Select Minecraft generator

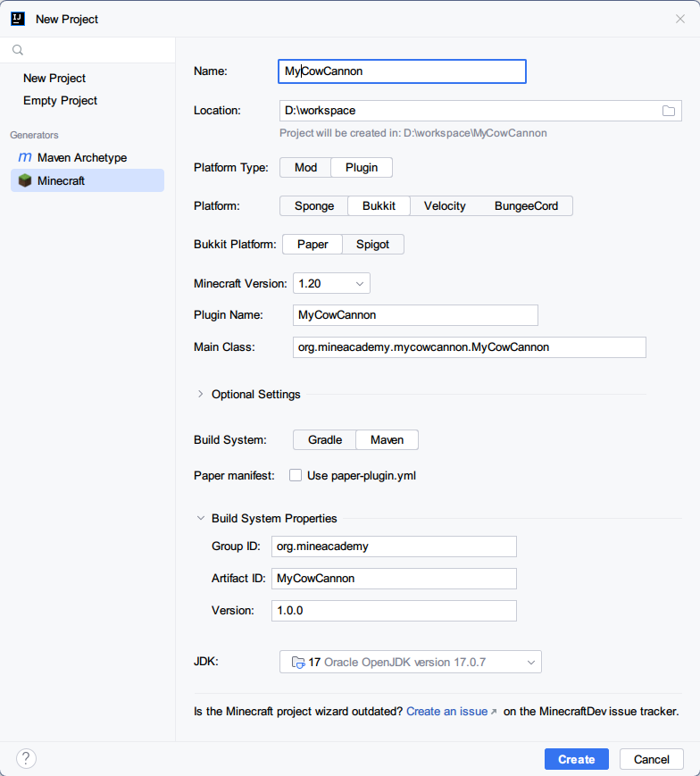point(87,180)
